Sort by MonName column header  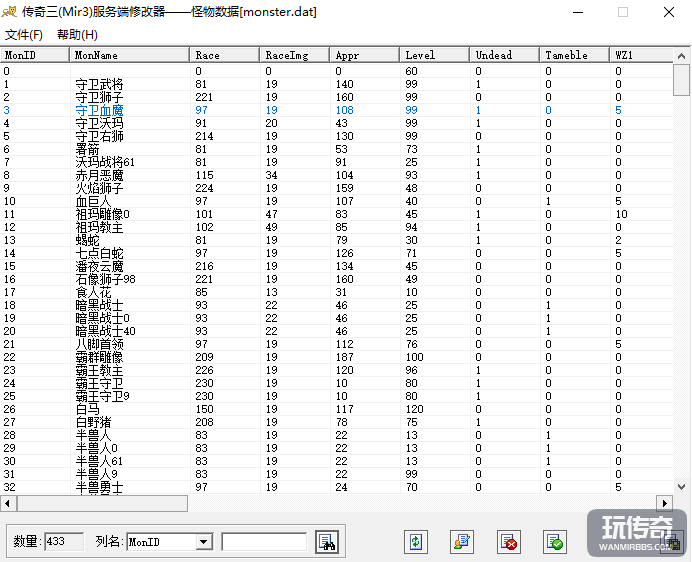coord(130,55)
